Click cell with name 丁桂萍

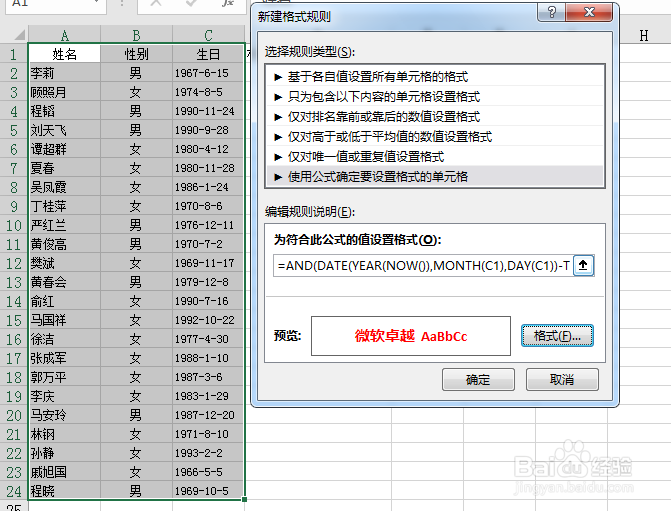pos(64,206)
